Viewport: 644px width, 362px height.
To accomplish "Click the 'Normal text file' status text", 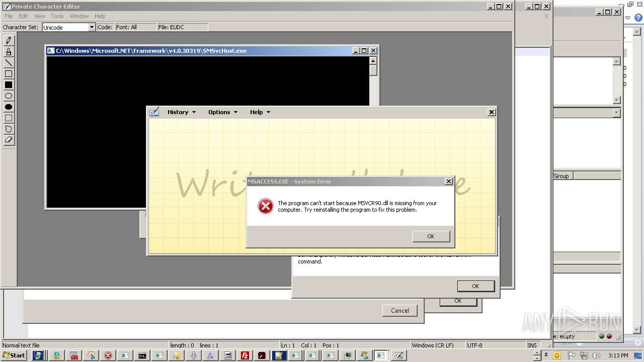I will click(x=21, y=345).
